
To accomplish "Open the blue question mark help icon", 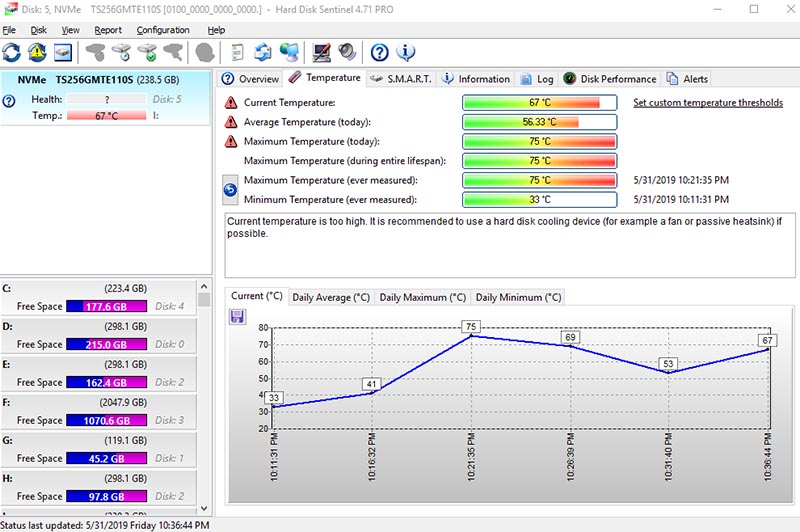I will 379,52.
